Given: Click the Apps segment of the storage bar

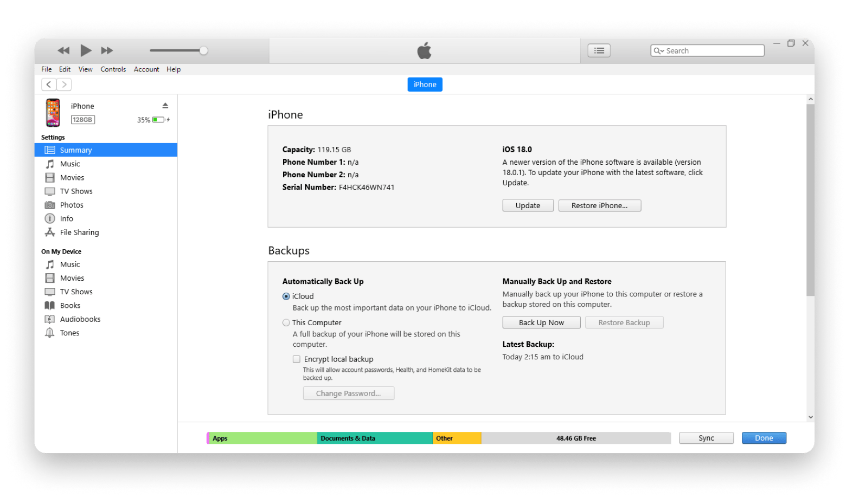Looking at the screenshot, I should pos(263,438).
